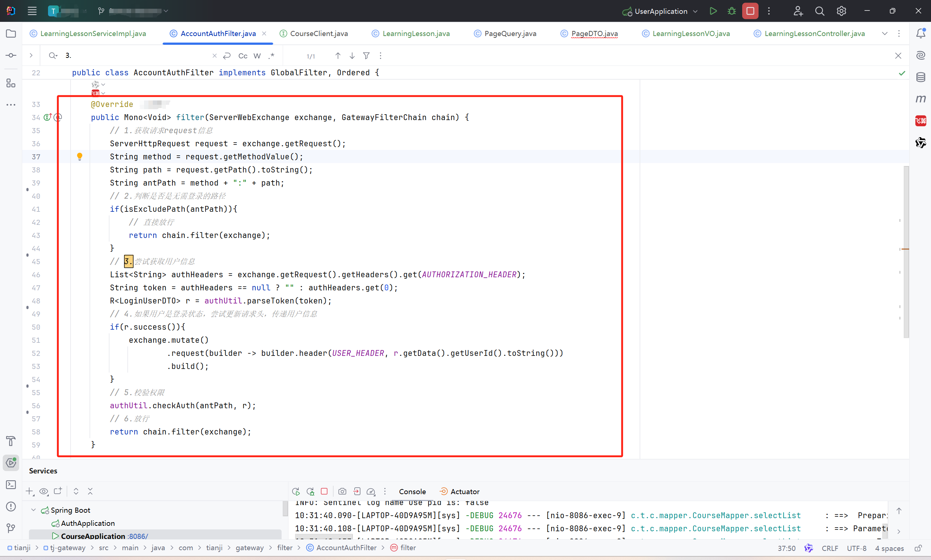Open the Terminal tool window
The height and width of the screenshot is (560, 931).
[x=11, y=485]
